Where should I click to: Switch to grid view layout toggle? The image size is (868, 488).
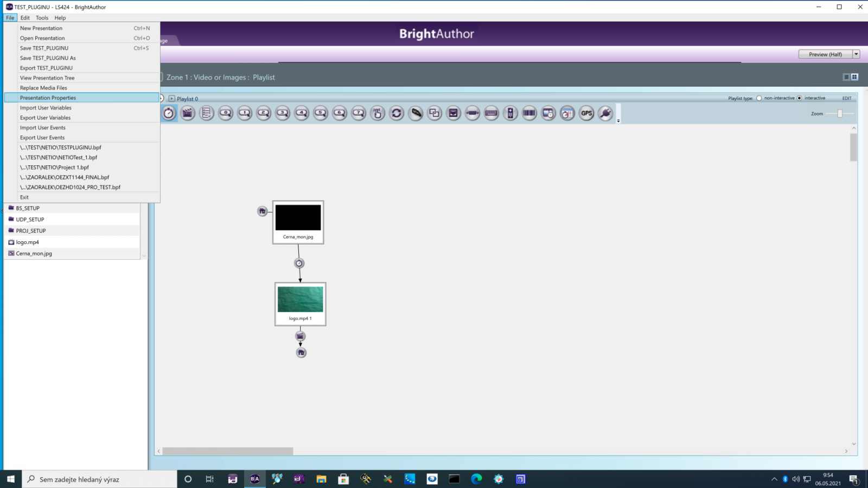point(854,77)
